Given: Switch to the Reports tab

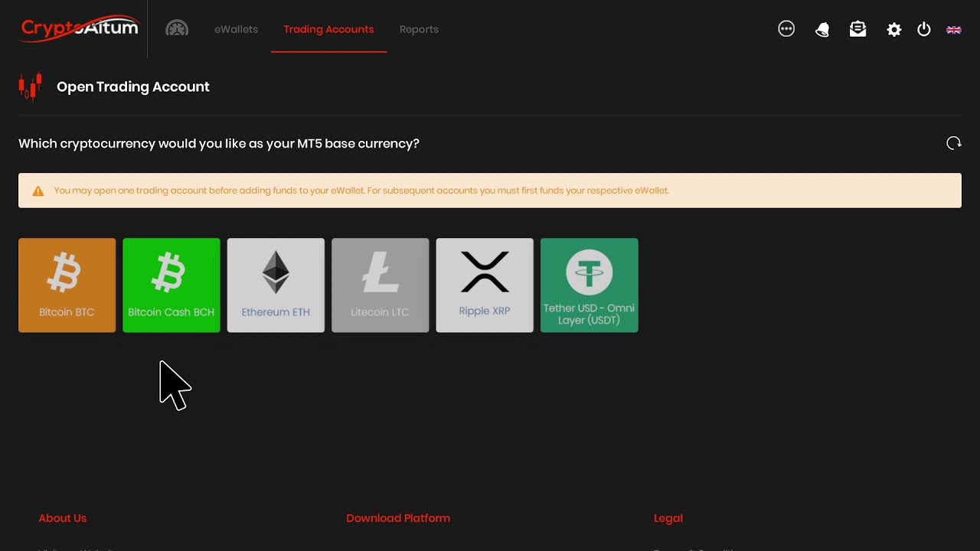Looking at the screenshot, I should coord(419,29).
